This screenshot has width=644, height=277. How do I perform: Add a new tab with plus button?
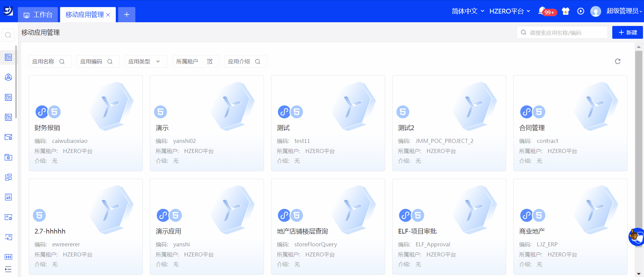[127, 15]
